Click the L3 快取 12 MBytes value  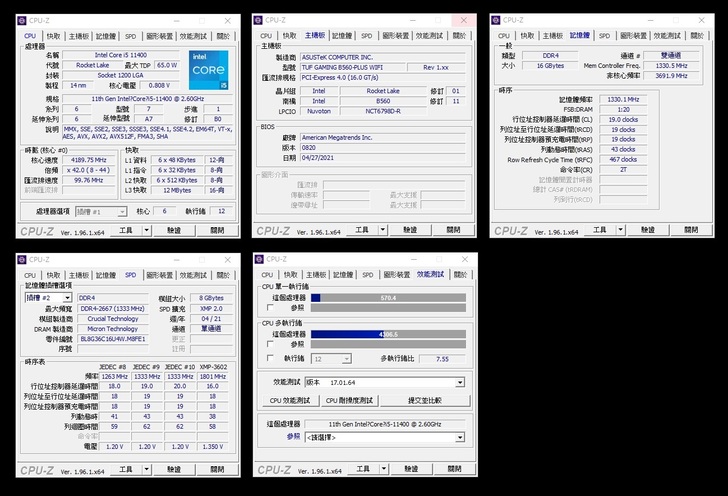click(177, 190)
